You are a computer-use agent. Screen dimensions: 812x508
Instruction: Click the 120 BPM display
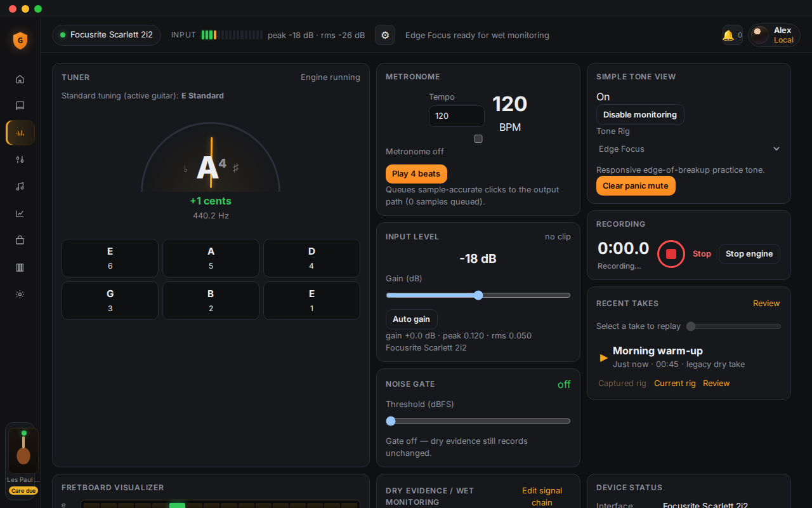(x=510, y=113)
